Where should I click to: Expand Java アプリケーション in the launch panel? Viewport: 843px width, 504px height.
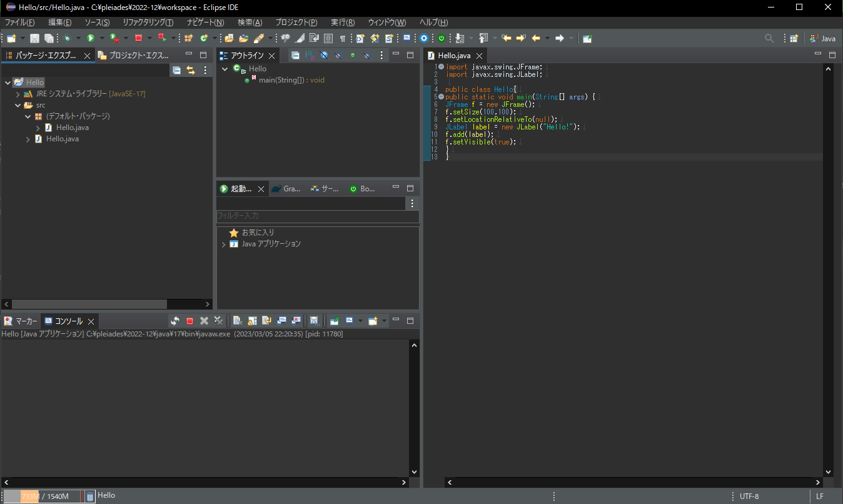pyautogui.click(x=224, y=244)
